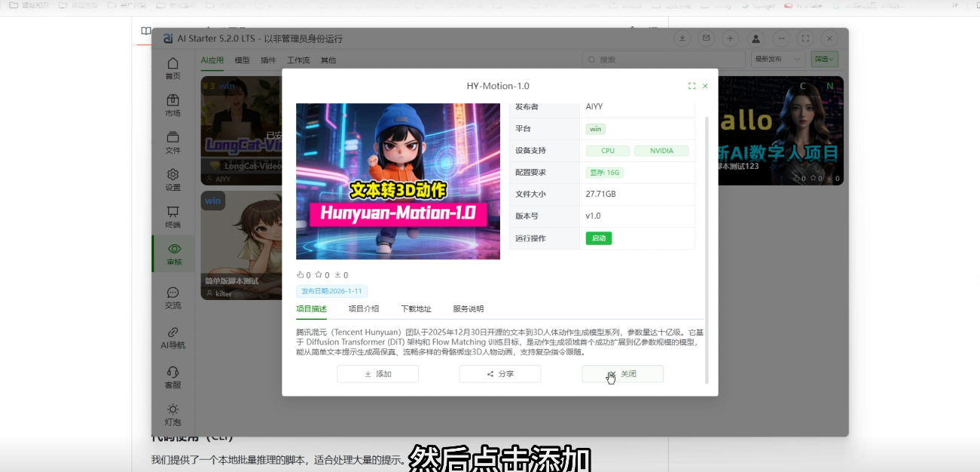Click the 分享 share button
980x472 pixels.
coord(500,374)
